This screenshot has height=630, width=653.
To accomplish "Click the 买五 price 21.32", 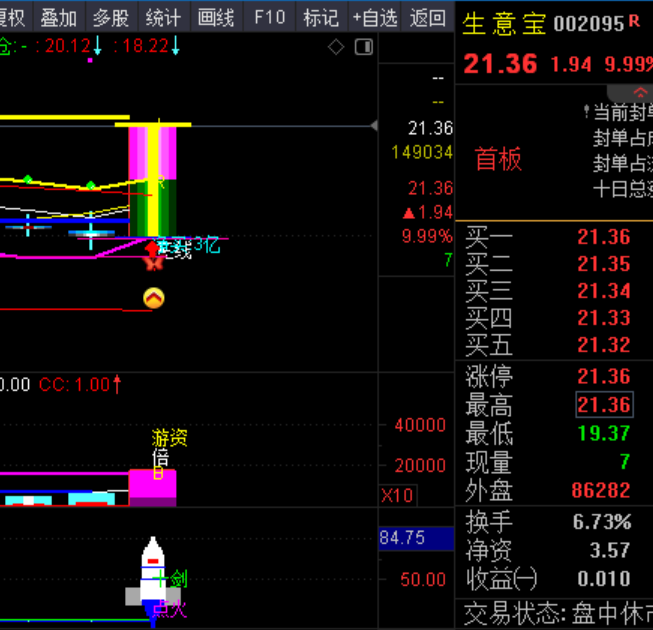I will pos(603,345).
